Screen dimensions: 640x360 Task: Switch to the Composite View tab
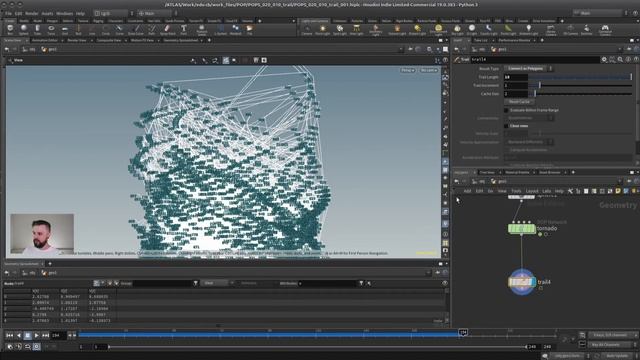tap(109, 40)
